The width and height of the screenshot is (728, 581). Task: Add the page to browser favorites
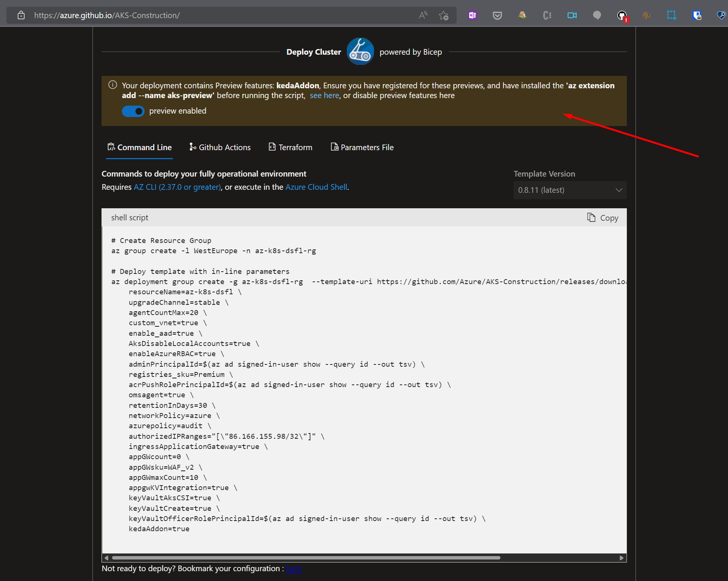(x=444, y=15)
